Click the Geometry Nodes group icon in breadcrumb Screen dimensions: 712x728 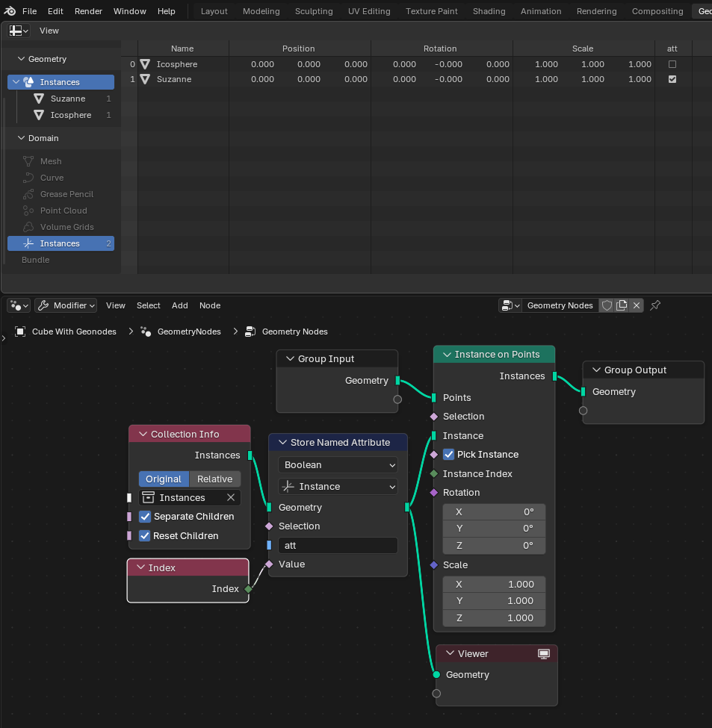pos(250,332)
